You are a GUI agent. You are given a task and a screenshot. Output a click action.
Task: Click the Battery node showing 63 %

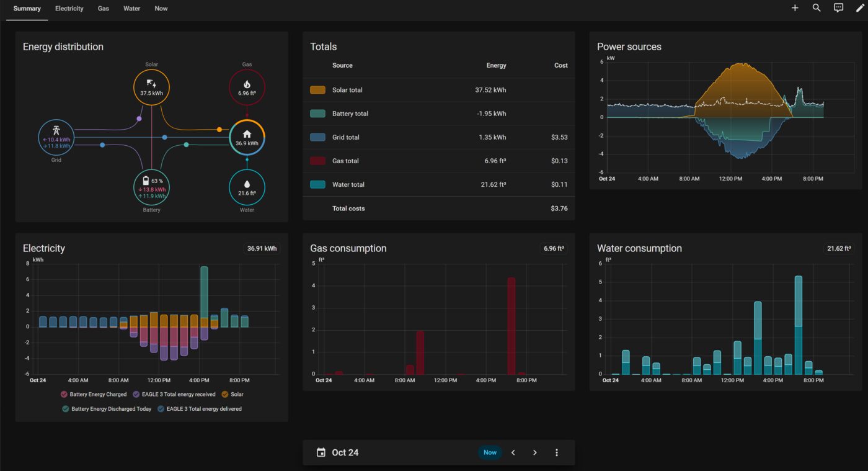151,187
